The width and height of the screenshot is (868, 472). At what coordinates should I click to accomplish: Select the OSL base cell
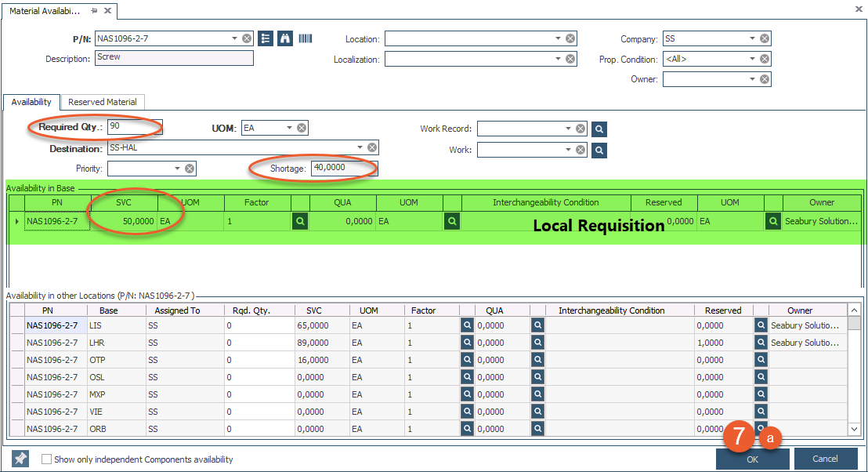[116, 376]
